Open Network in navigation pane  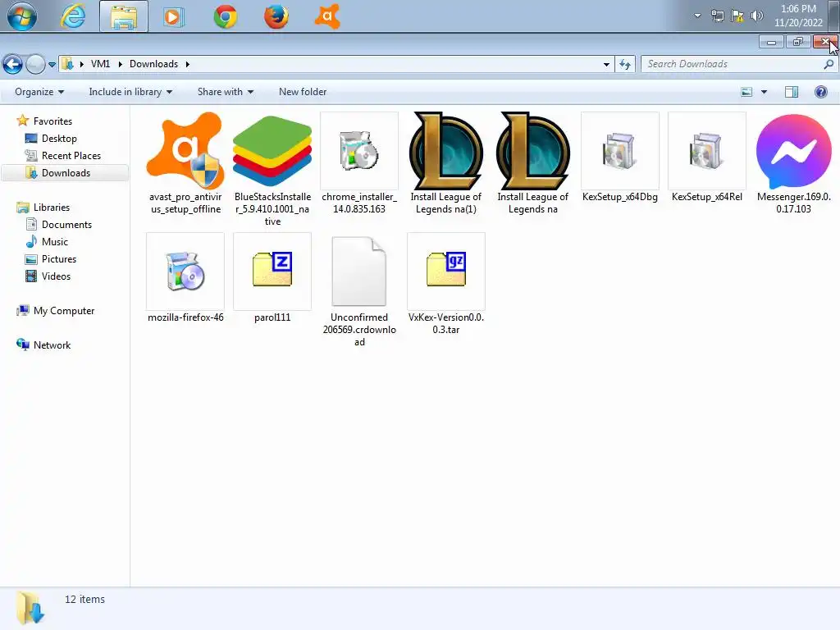coord(52,345)
